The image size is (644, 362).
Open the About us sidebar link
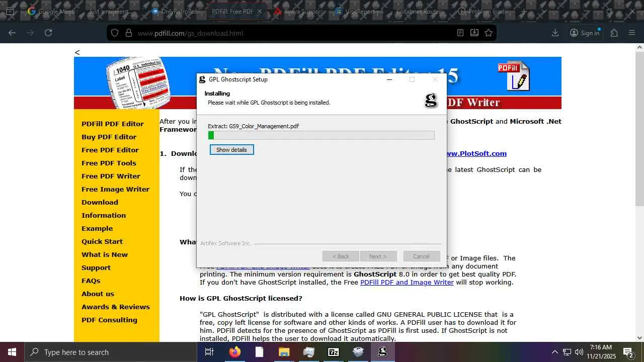click(x=98, y=294)
